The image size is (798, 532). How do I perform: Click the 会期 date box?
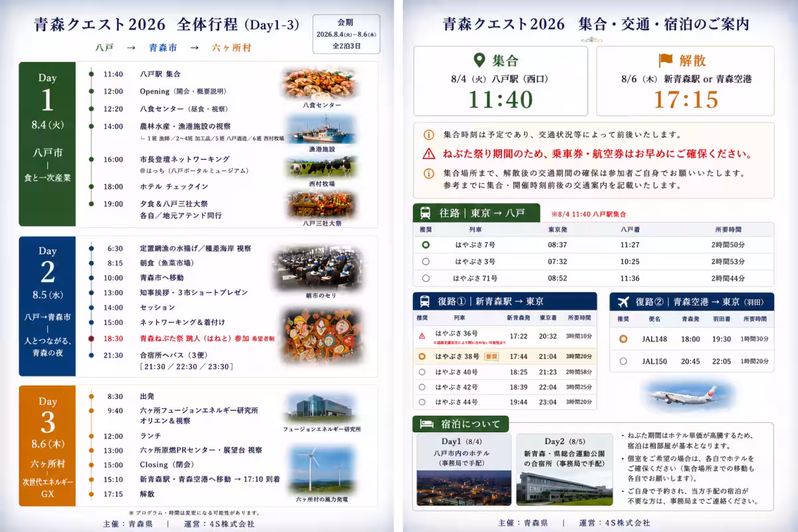346,34
